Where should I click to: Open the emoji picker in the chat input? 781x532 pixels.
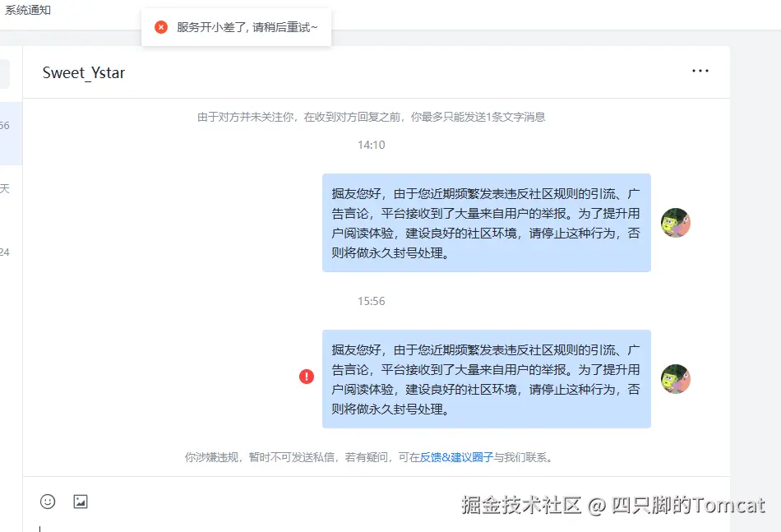(x=47, y=502)
